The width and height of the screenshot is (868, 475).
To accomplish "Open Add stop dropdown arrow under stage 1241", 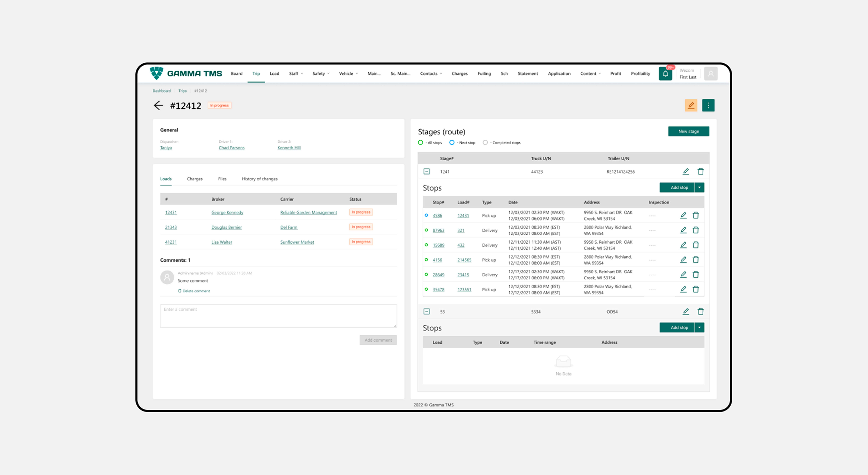I will 699,187.
